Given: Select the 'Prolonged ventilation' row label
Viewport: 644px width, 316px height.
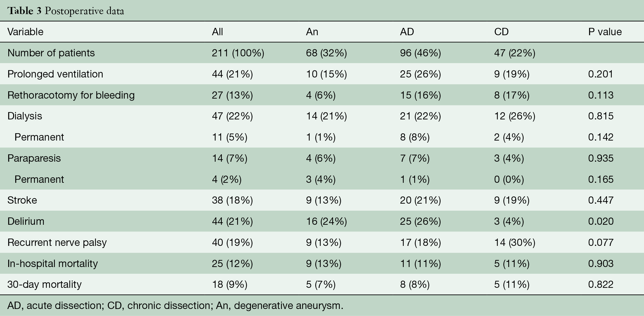Looking at the screenshot, I should pyautogui.click(x=55, y=74).
